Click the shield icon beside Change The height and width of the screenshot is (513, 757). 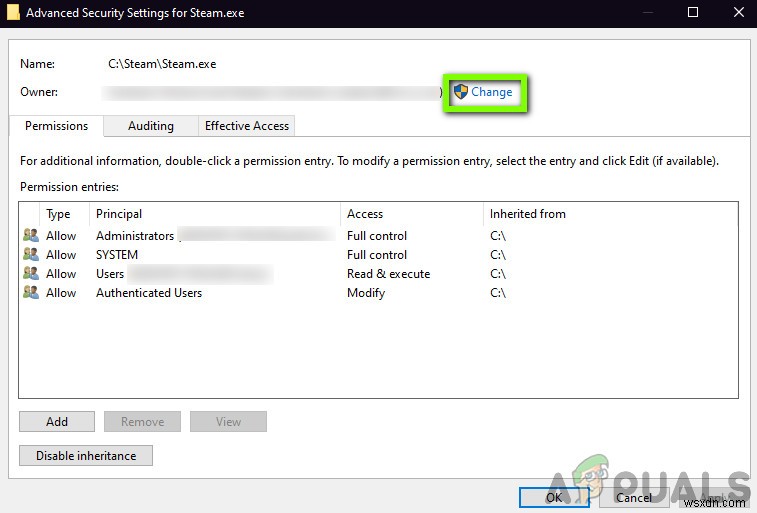pos(461,91)
